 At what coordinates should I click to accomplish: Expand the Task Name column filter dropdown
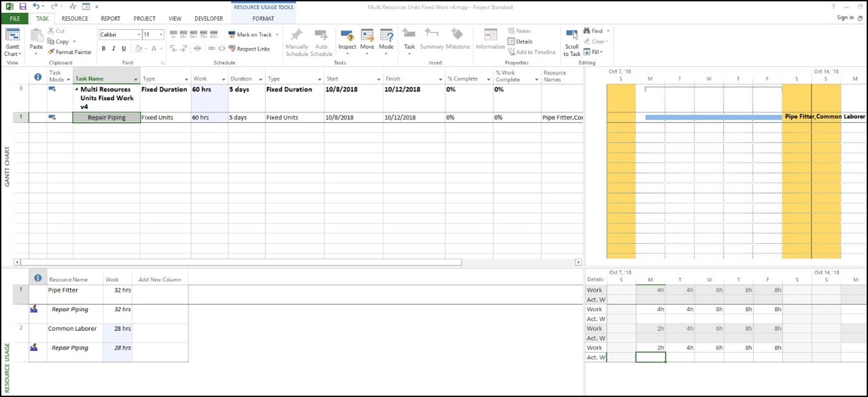(135, 80)
